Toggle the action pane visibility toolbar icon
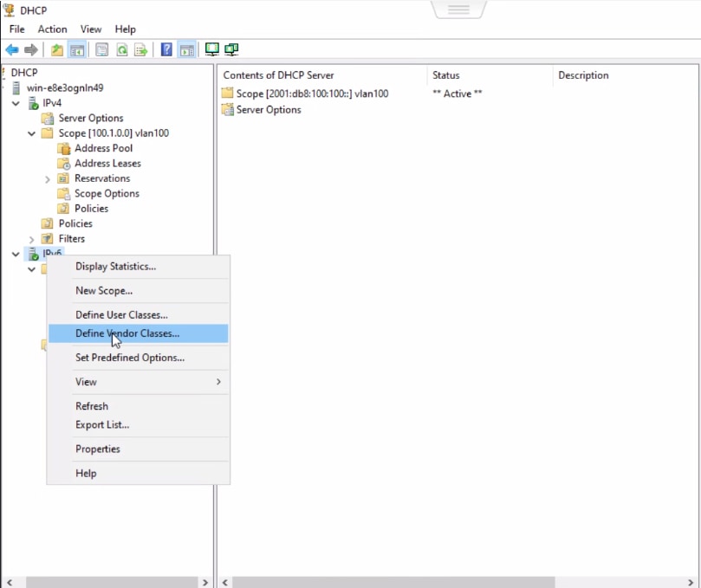This screenshot has height=588, width=701. [187, 49]
